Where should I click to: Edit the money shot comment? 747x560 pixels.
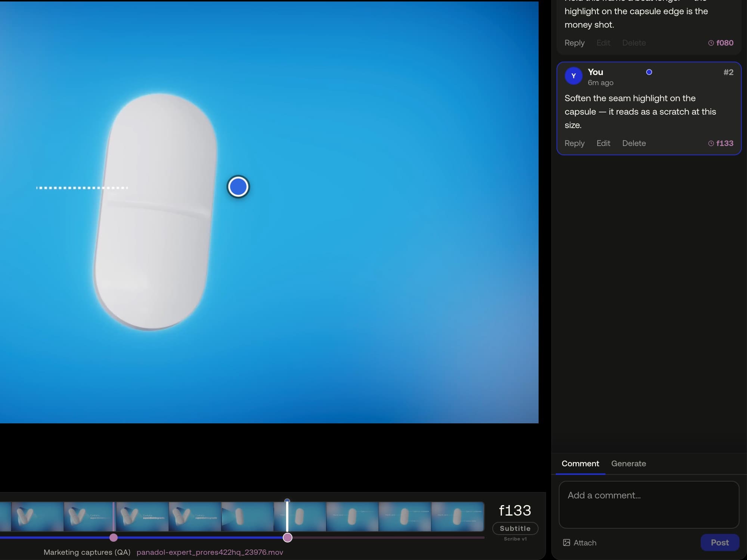(x=603, y=43)
